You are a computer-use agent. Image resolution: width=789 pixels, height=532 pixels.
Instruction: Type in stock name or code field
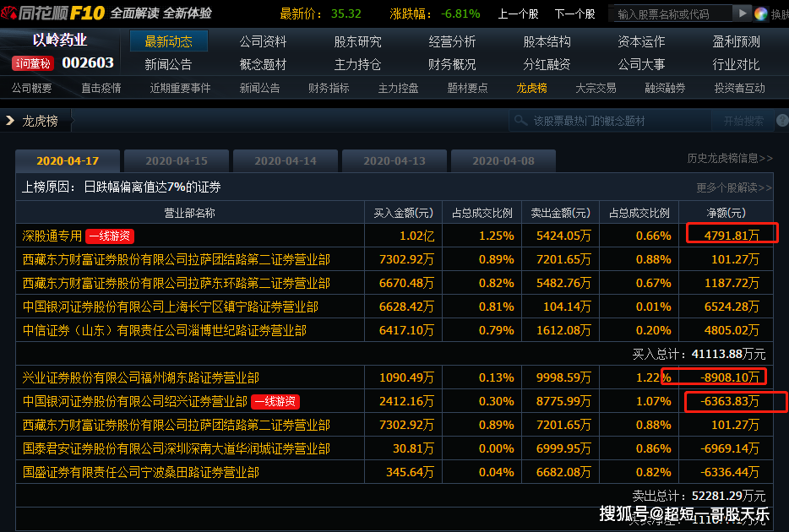click(671, 14)
